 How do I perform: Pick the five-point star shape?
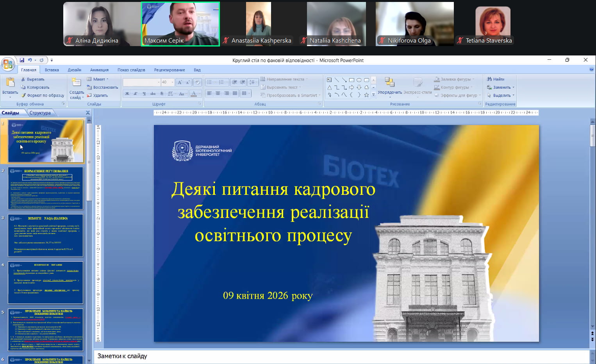366,95
